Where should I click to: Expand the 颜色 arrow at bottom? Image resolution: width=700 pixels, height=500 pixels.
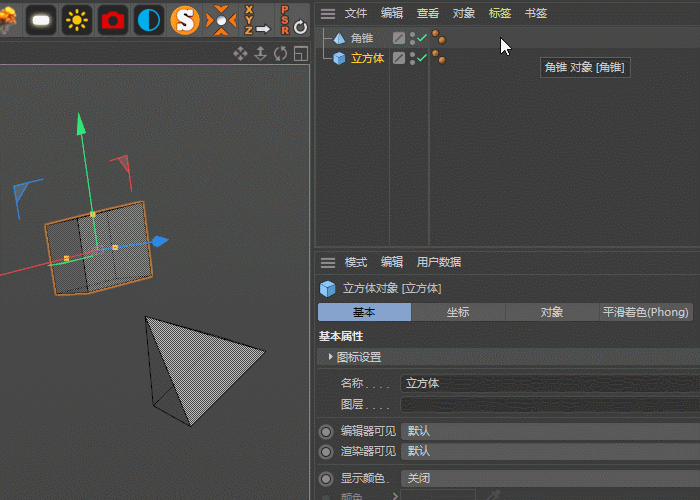pos(395,496)
